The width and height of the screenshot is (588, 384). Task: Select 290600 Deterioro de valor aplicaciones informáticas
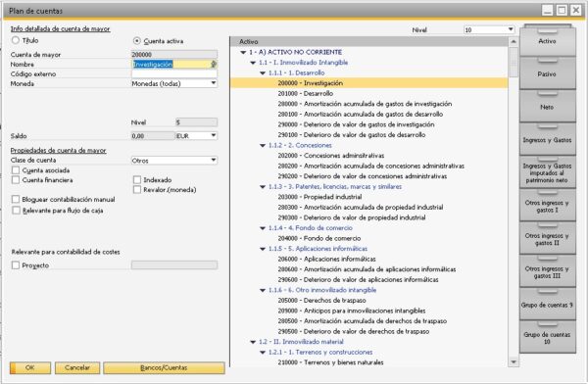click(x=358, y=280)
